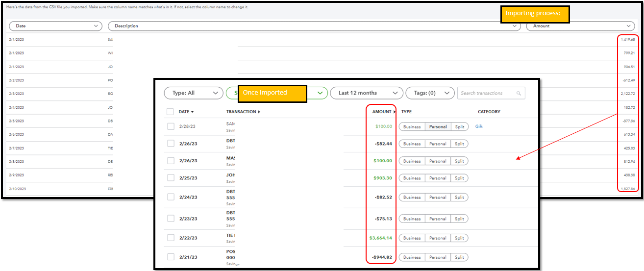Check the 2/23/23 transaction checkbox
Image resolution: width=644 pixels, height=271 pixels.
[171, 219]
